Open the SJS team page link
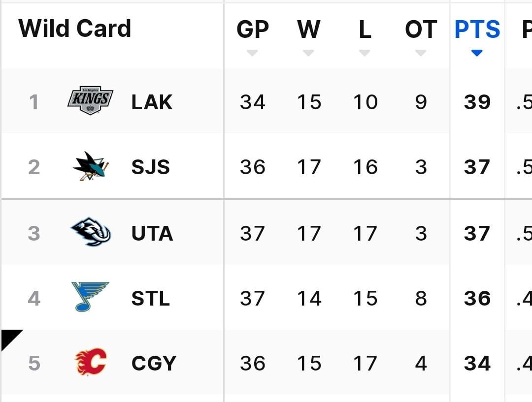This screenshot has height=402, width=532. pos(151,167)
